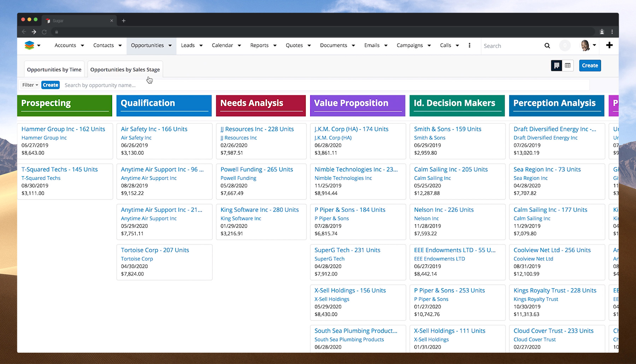This screenshot has width=636, height=364.
Task: Click the blue Create button at top right
Action: (x=590, y=65)
